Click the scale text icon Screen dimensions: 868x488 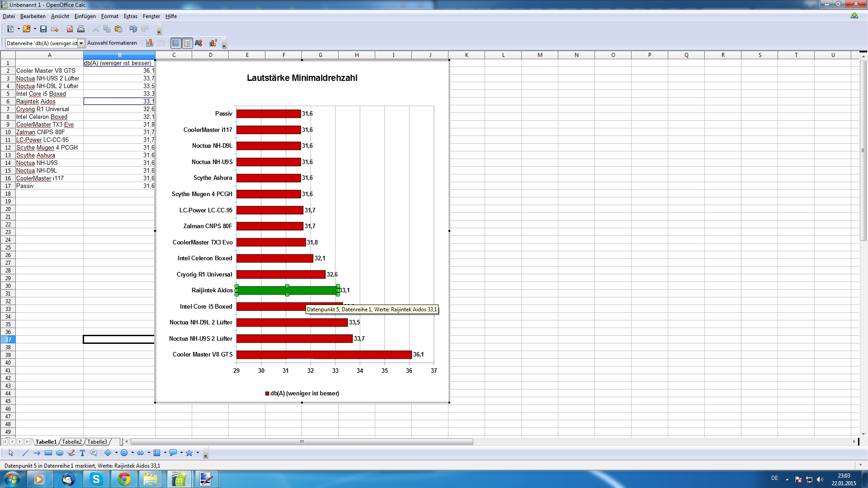coord(198,43)
